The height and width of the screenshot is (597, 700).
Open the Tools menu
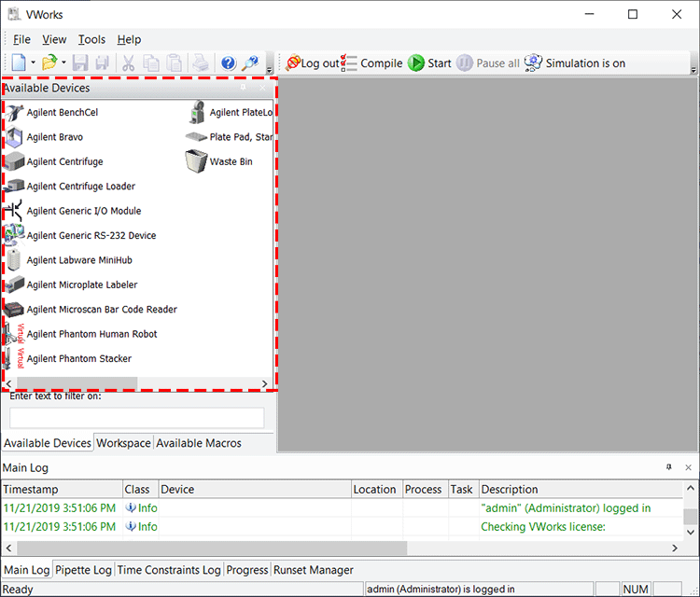pyautogui.click(x=91, y=39)
